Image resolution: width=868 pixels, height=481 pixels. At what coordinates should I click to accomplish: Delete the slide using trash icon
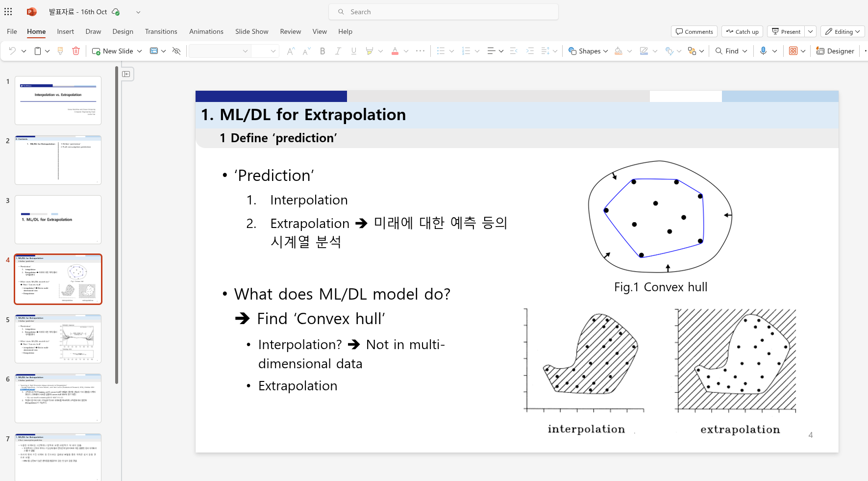coord(76,51)
